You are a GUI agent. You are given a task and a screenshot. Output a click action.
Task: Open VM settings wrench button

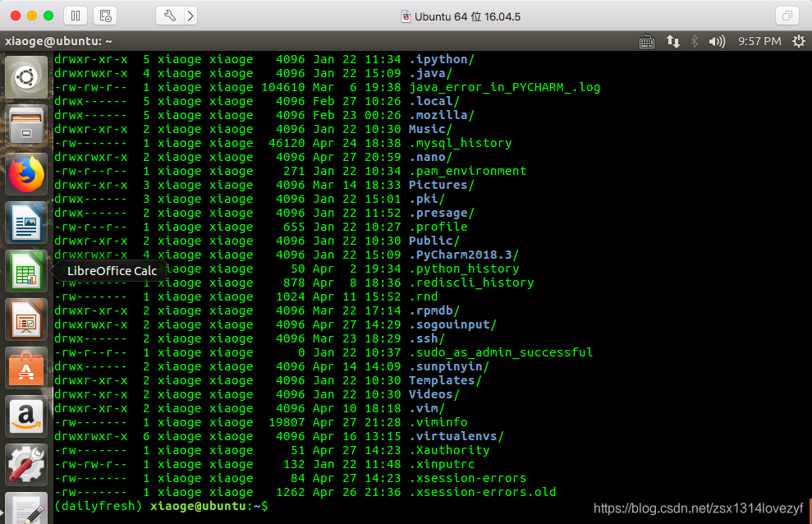(169, 16)
